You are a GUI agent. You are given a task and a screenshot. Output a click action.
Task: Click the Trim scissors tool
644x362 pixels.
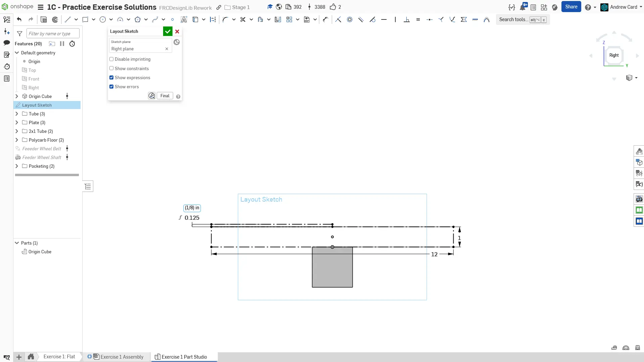click(243, 19)
